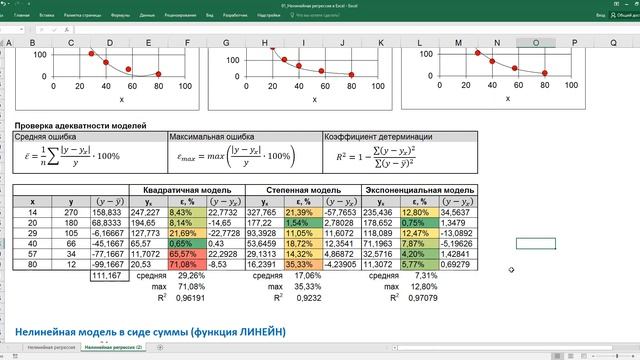Viewport: 640px width, 360px height.
Task: Click the horizontal scrollbar left arrow
Action: click(x=395, y=348)
